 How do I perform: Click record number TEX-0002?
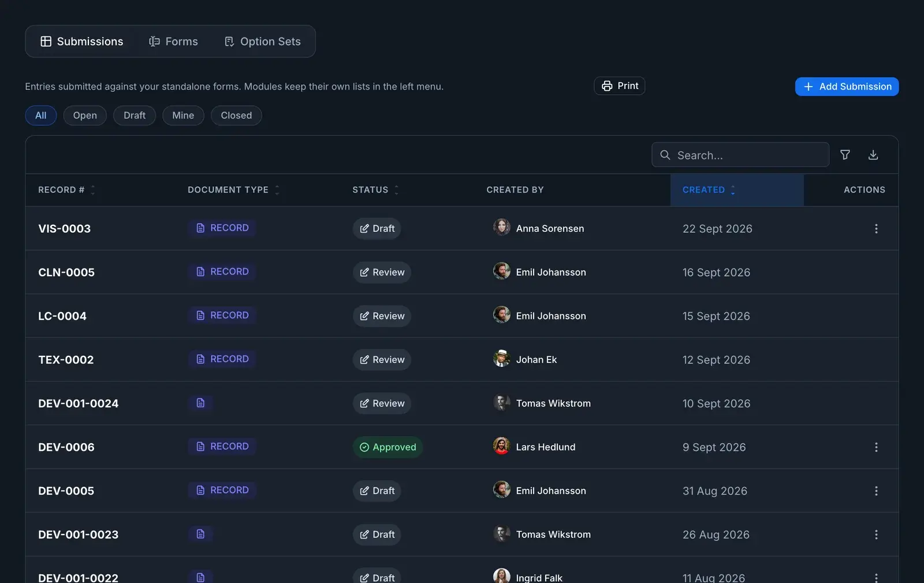[66, 360]
